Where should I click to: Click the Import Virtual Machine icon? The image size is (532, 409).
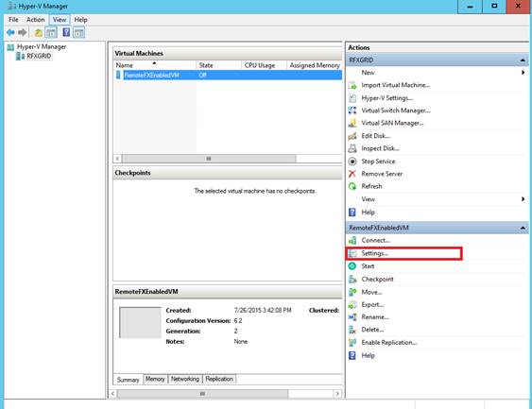pyautogui.click(x=352, y=85)
